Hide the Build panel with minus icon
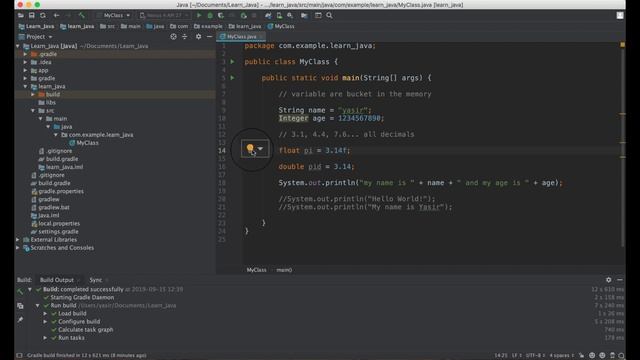Screen dimensions: 640x360 coord(620,280)
